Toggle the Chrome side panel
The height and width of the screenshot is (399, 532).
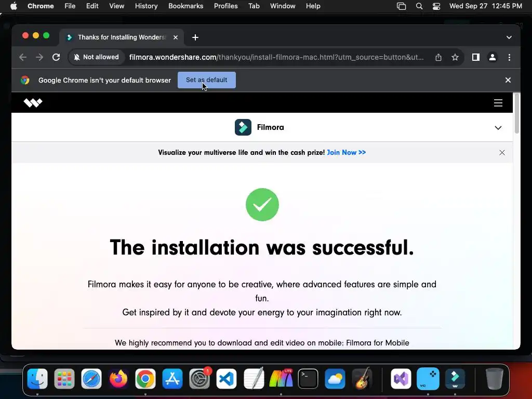pos(476,57)
